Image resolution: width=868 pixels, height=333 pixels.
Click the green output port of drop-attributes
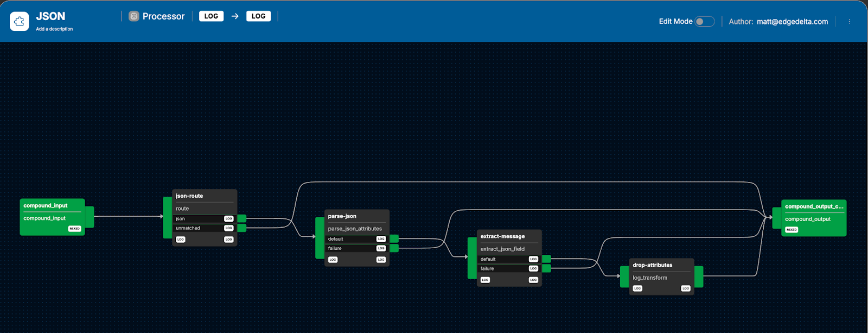[x=699, y=277]
